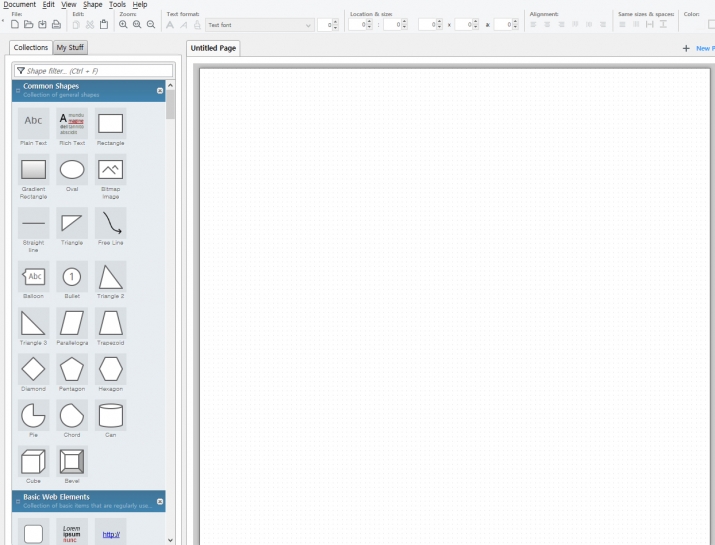Open the Tools menu

pos(117,5)
